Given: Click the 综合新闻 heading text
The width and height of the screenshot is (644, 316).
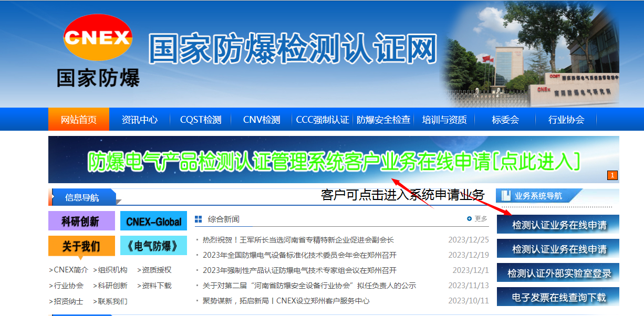Looking at the screenshot, I should pos(223,219).
